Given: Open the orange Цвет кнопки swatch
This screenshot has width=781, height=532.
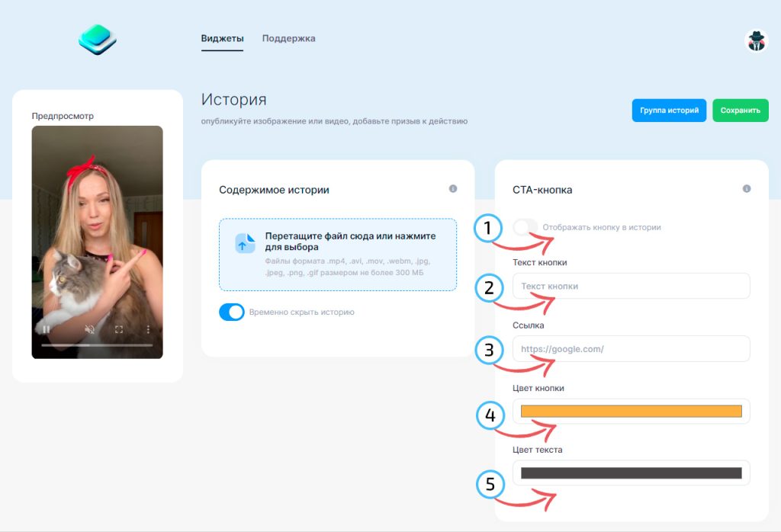Looking at the screenshot, I should coord(631,411).
